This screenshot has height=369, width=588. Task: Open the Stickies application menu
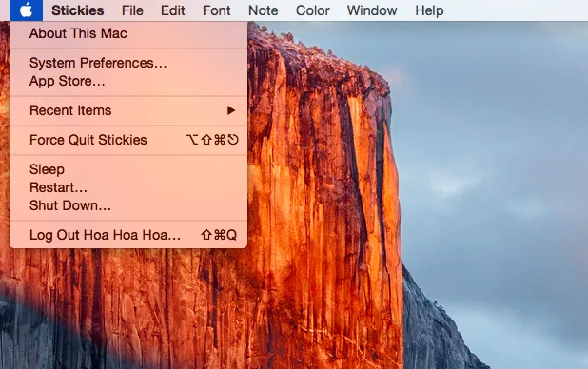click(x=78, y=10)
